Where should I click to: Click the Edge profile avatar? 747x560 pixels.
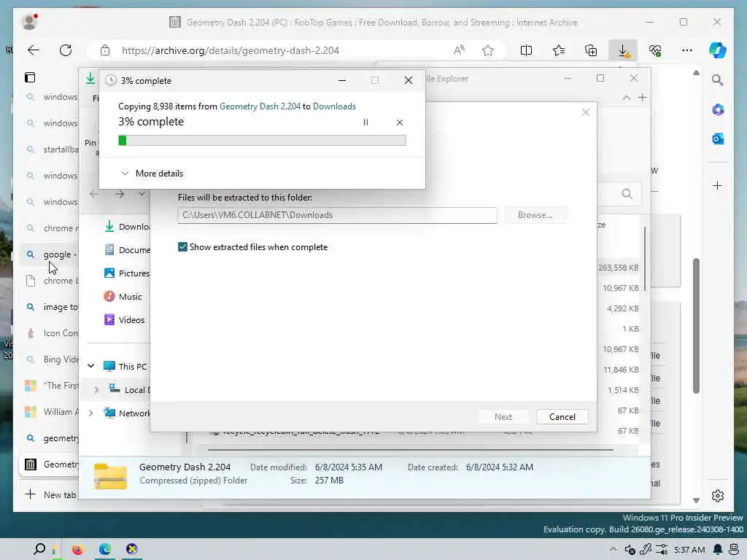[29, 22]
